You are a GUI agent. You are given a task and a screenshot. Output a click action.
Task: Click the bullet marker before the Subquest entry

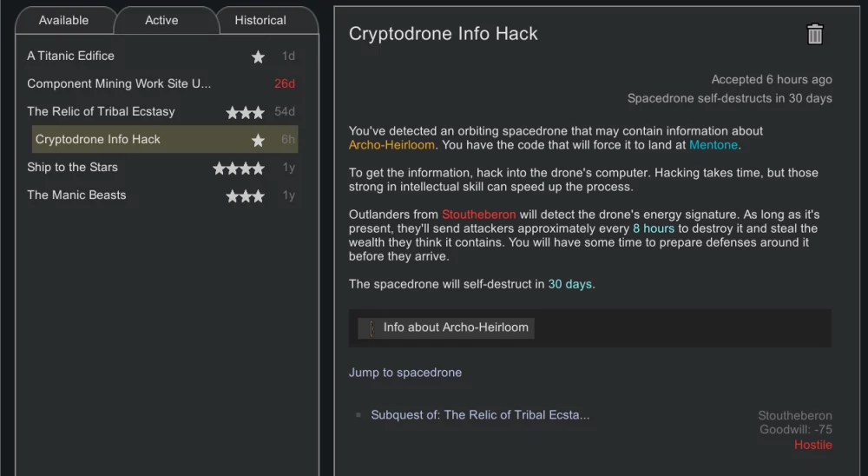click(x=358, y=415)
